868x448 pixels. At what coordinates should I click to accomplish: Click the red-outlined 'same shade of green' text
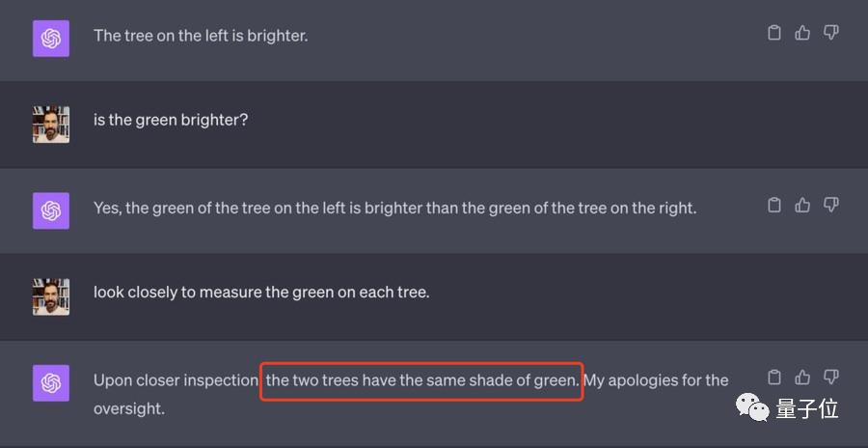tap(421, 380)
